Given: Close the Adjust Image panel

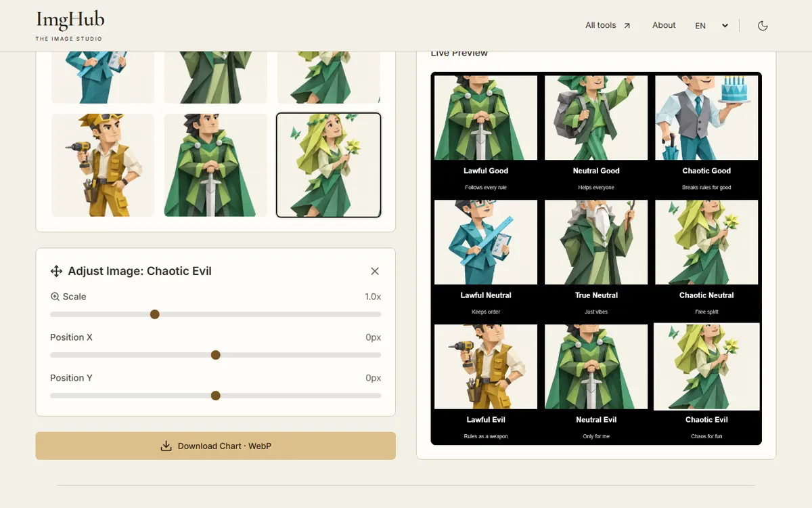Looking at the screenshot, I should click(x=375, y=271).
